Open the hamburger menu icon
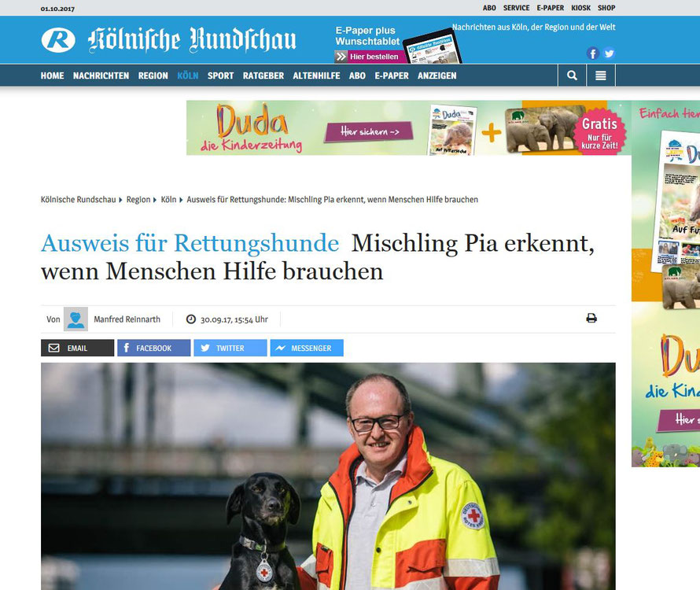The width and height of the screenshot is (700, 590). pos(600,76)
